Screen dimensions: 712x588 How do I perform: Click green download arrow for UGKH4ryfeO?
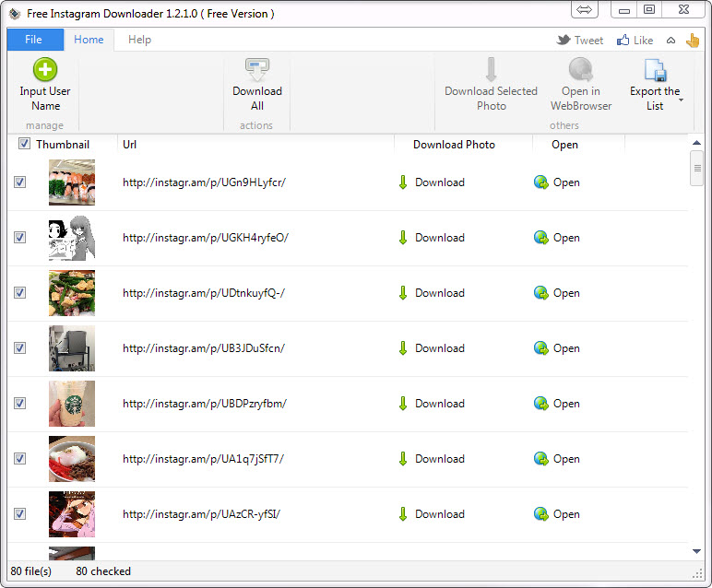(x=403, y=238)
